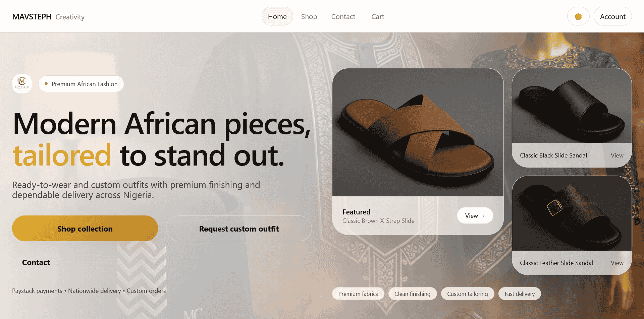Screen dimensions: 644x319
Task: Click the View arrow on the Featured slide
Action: pos(475,215)
